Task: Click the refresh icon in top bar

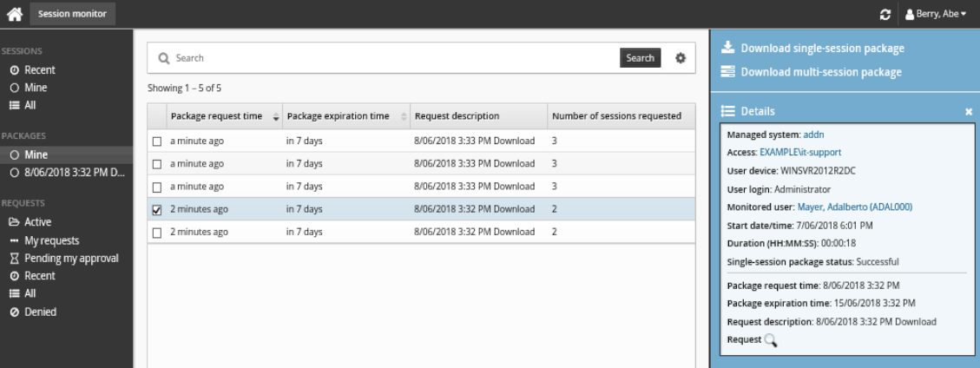Action: click(x=885, y=15)
